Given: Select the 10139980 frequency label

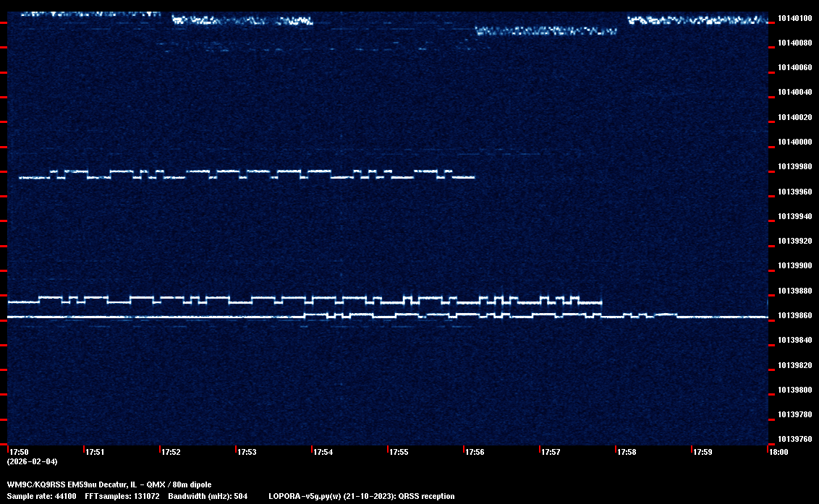Looking at the screenshot, I should point(794,167).
